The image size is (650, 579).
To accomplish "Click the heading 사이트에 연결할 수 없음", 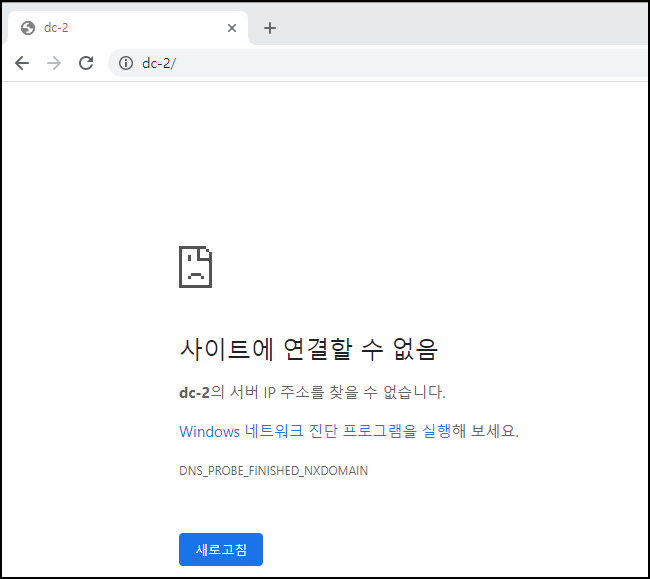I will click(309, 349).
